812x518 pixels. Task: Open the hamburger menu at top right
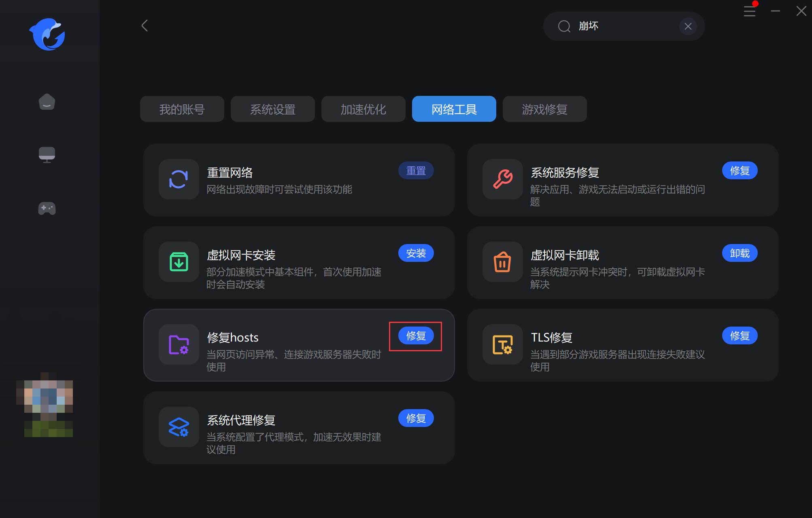pos(749,11)
